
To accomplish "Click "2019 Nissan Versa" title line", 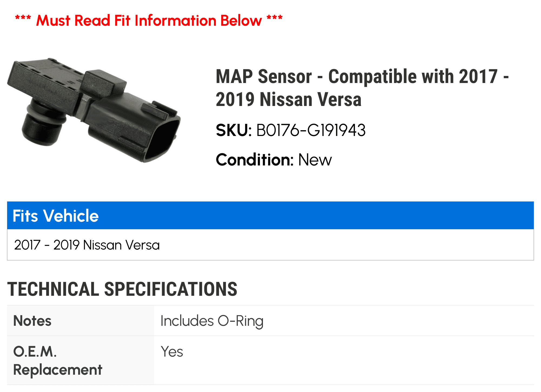I will tap(289, 99).
